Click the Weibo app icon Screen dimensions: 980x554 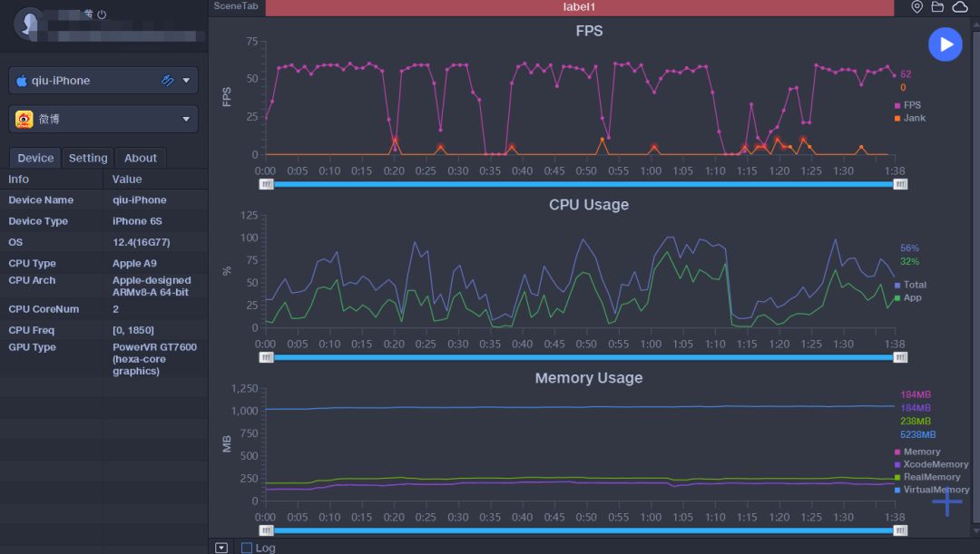24,119
